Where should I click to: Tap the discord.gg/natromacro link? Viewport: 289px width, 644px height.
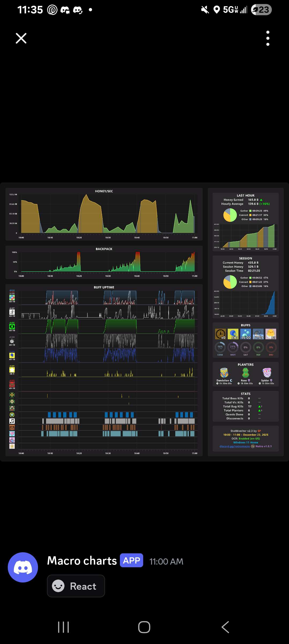pos(235,446)
